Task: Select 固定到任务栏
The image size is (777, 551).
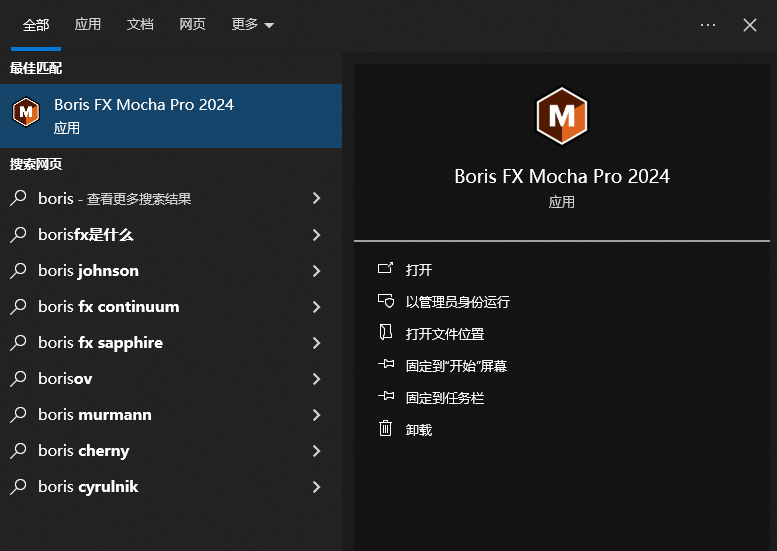Action: 444,397
